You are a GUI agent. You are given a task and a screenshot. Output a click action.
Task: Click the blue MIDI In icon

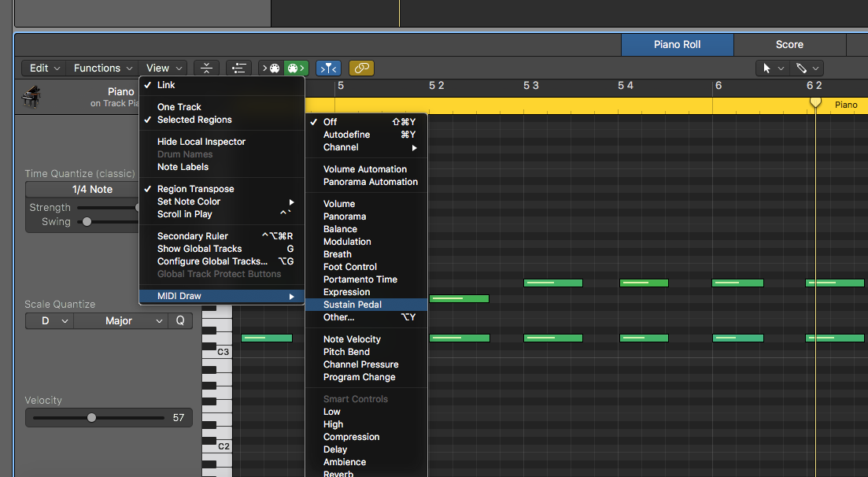pyautogui.click(x=328, y=68)
